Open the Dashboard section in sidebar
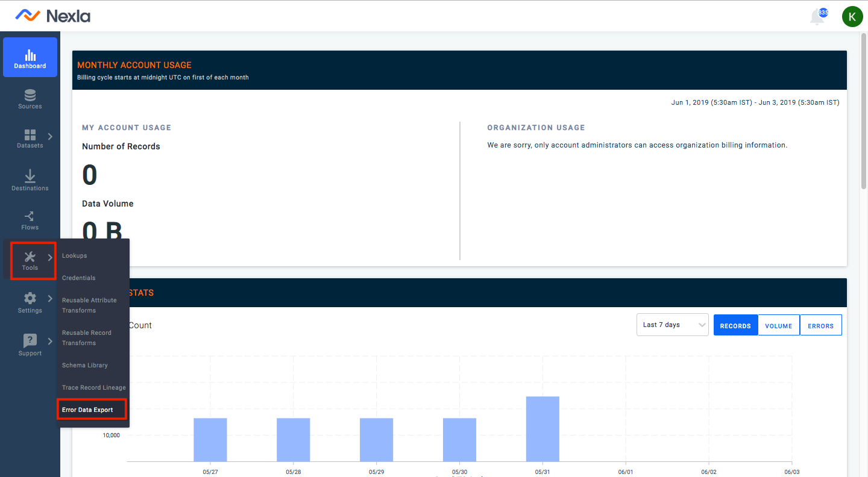Screen dimensions: 868x477 click(x=30, y=57)
